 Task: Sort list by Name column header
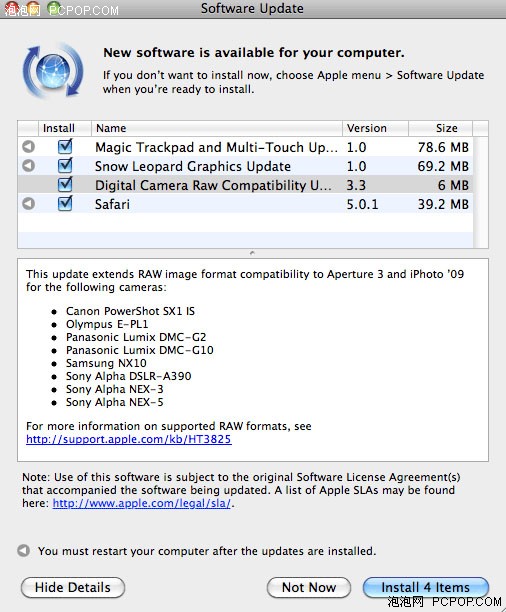tap(217, 128)
